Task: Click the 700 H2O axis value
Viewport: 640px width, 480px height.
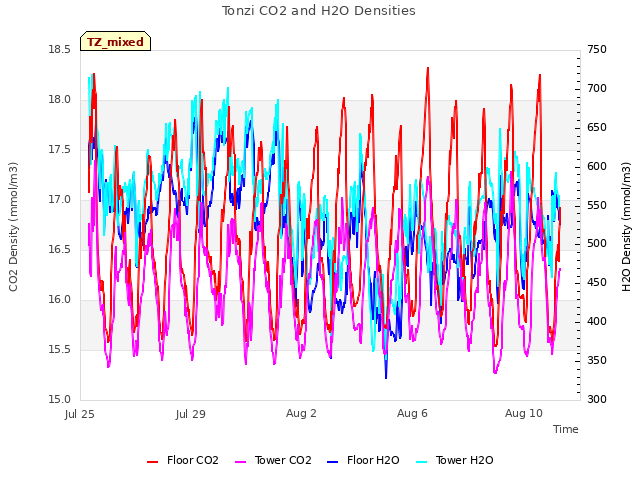Action: click(x=597, y=89)
